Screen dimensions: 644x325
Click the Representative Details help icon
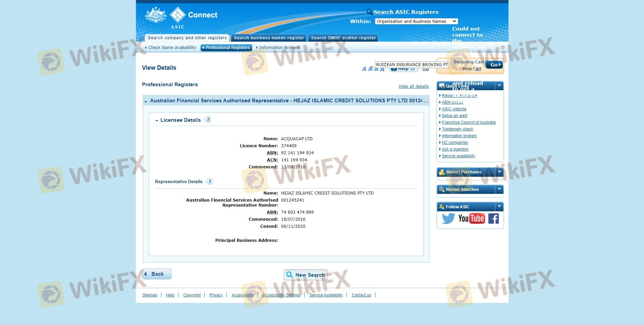click(209, 181)
